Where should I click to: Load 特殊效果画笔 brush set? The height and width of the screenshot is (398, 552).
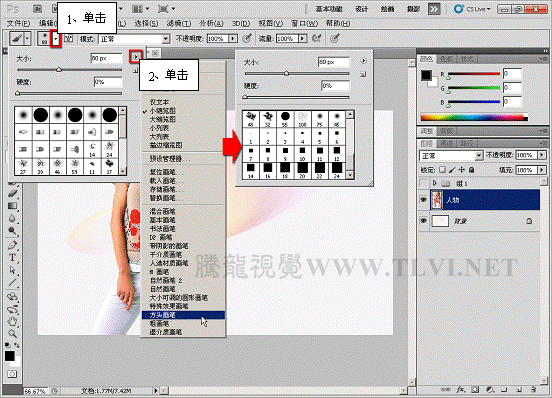(x=169, y=306)
